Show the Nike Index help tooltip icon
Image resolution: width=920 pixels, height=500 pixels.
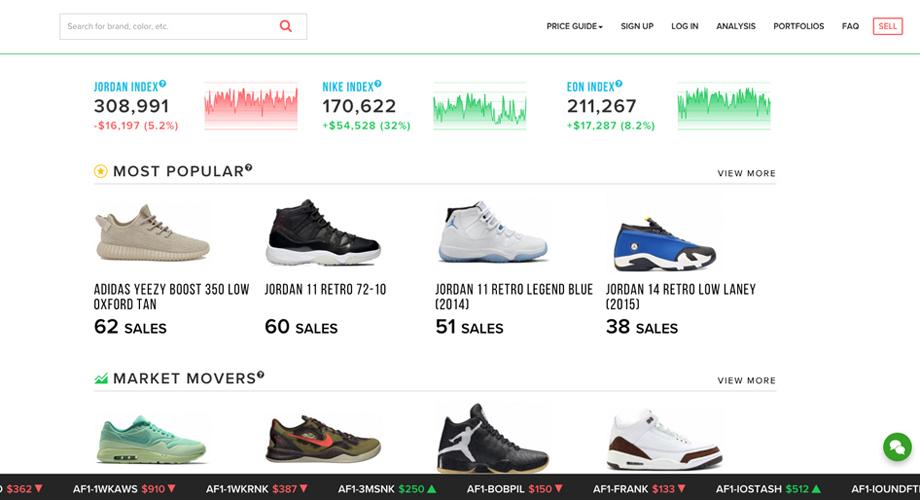(x=378, y=84)
